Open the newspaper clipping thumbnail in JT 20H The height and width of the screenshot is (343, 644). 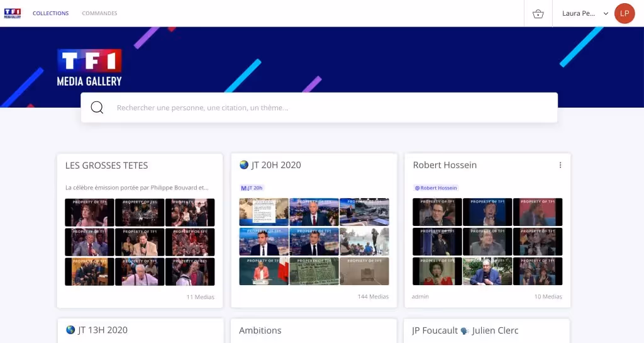tap(314, 271)
